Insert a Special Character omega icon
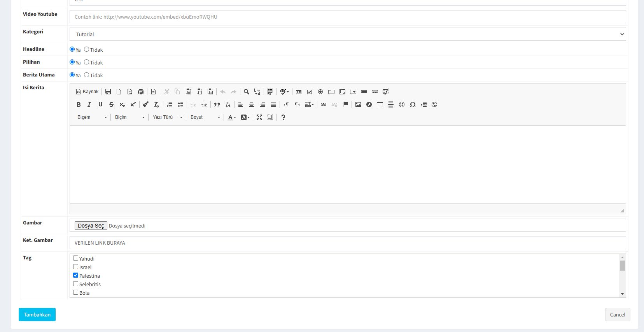Screen dimensions: 644x332 [x=413, y=104]
